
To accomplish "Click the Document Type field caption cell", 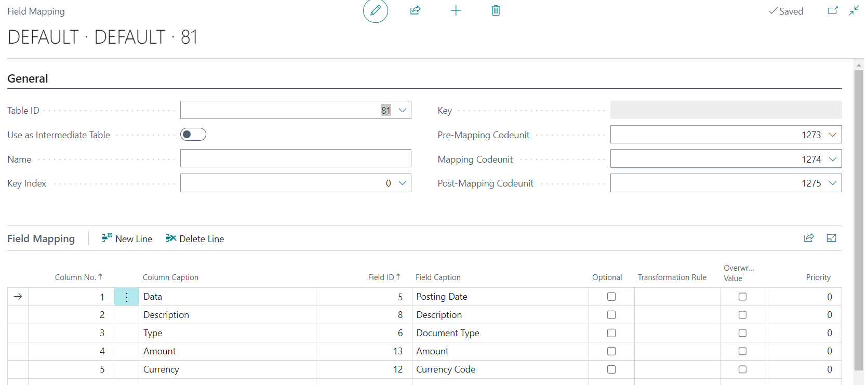I will pyautogui.click(x=500, y=333).
